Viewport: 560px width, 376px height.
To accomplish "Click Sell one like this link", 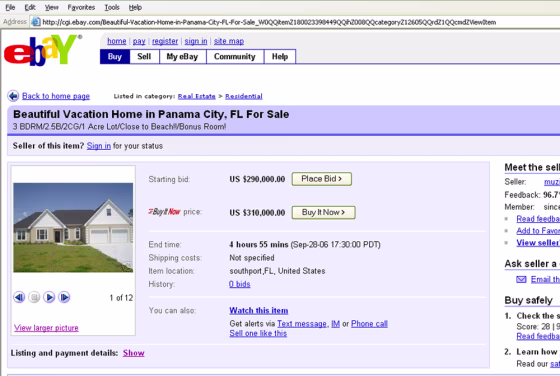I will coord(258,334).
